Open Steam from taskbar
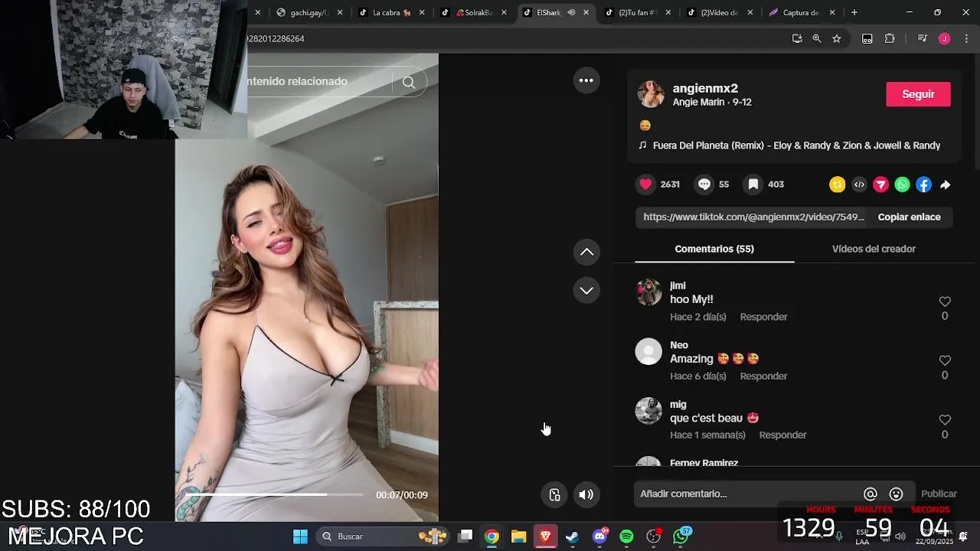The width and height of the screenshot is (980, 551). [x=573, y=536]
